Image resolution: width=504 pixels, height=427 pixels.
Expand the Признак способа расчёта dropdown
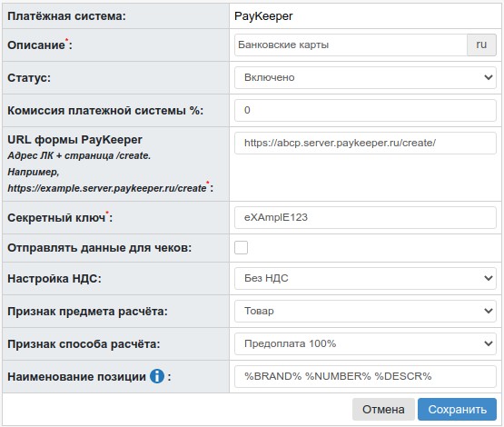point(365,343)
